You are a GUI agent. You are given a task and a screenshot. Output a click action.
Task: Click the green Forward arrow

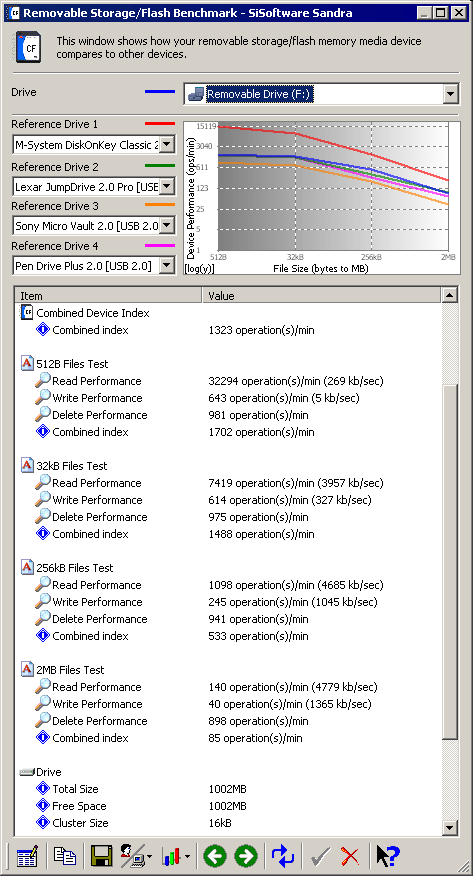coord(246,856)
